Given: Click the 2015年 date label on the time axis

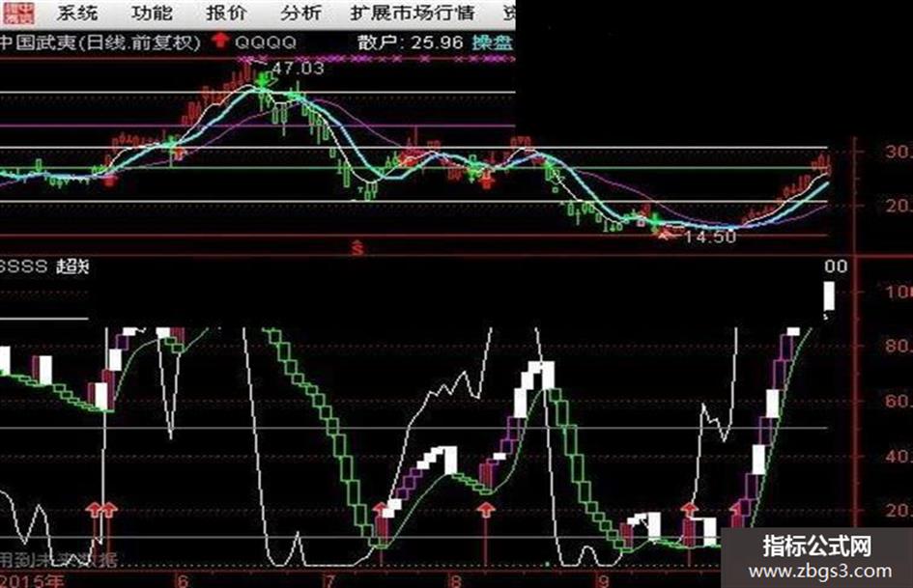Looking at the screenshot, I should point(32,580).
